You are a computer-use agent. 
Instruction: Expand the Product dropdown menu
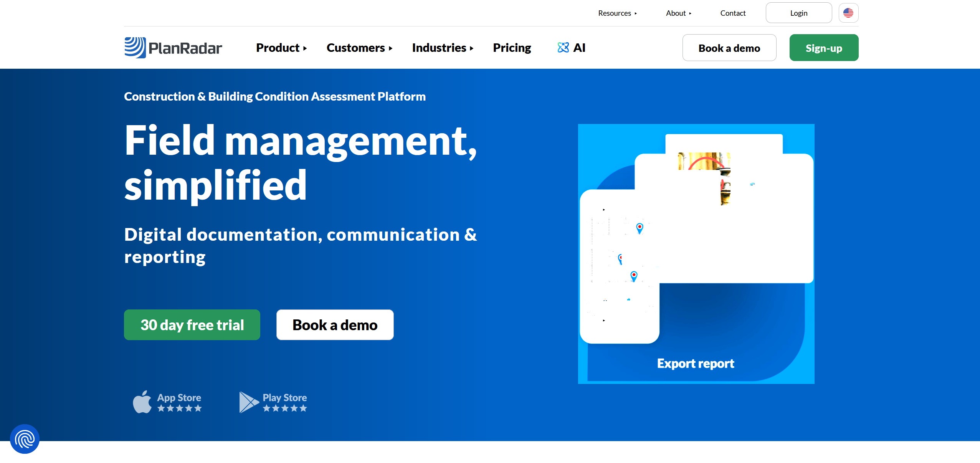pyautogui.click(x=281, y=48)
